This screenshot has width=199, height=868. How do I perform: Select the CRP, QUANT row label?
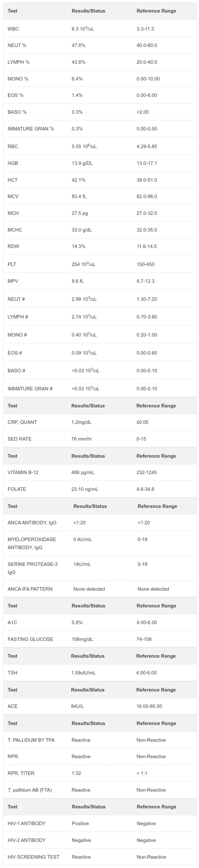click(22, 422)
